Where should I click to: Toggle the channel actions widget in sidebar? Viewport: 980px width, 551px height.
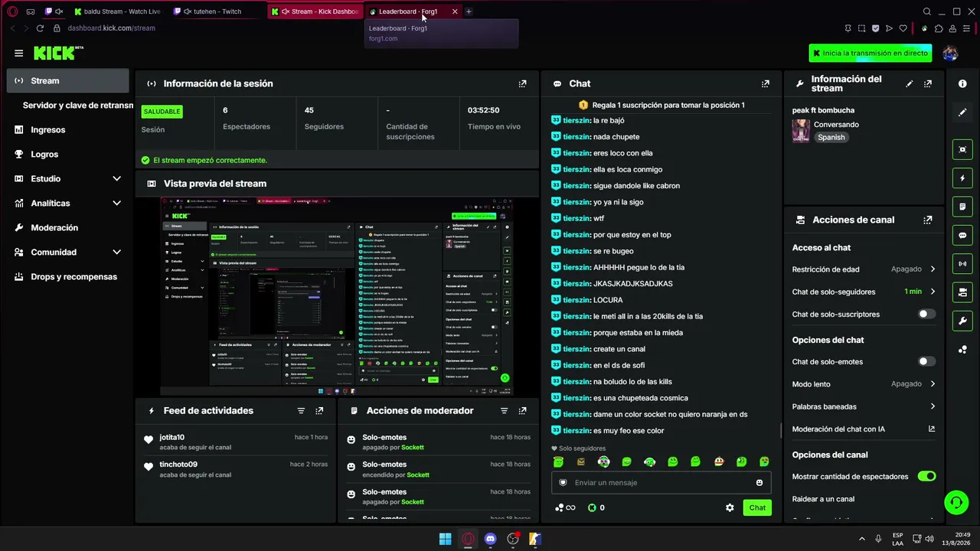962,292
